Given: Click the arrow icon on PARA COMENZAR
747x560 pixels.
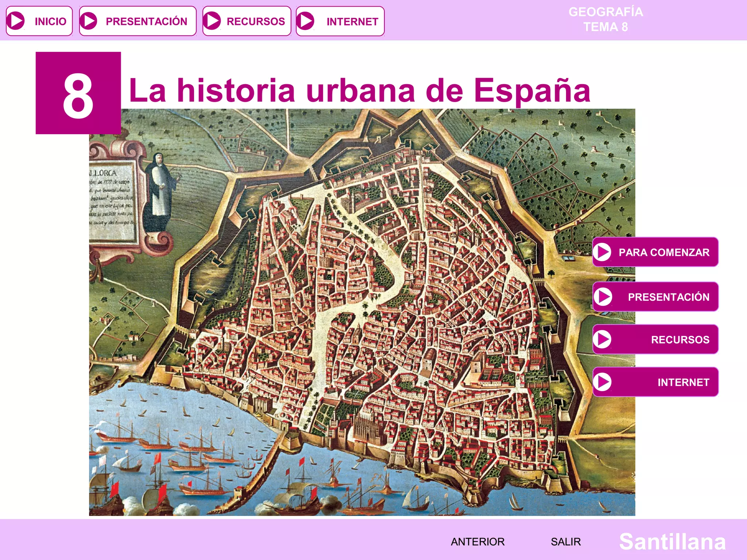Looking at the screenshot, I should (x=603, y=252).
